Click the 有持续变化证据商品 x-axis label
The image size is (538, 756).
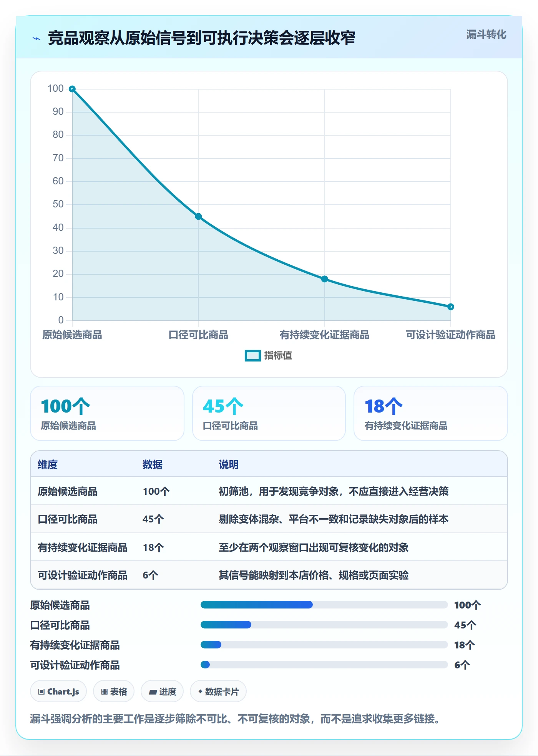[x=325, y=335]
